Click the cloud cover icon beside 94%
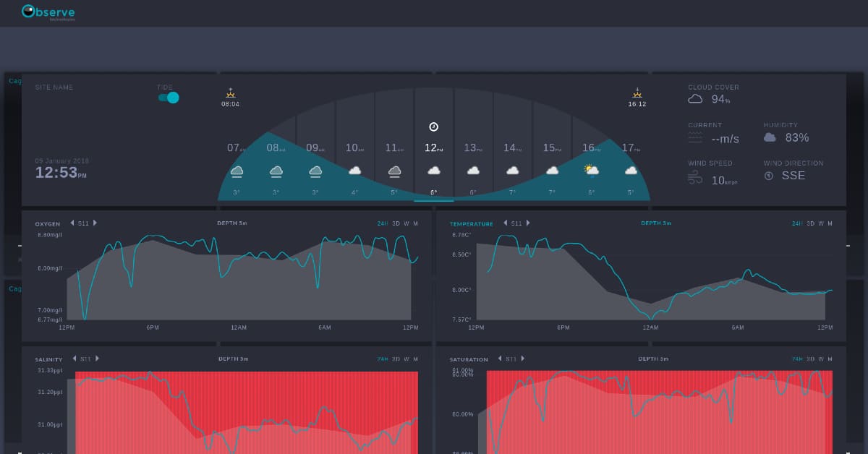This screenshot has height=454, width=868. 695,99
